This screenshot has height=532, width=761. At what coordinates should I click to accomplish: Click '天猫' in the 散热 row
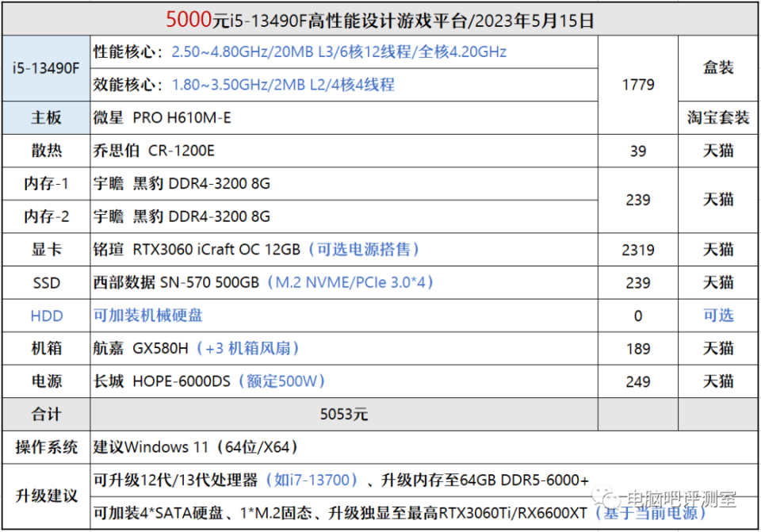718,151
